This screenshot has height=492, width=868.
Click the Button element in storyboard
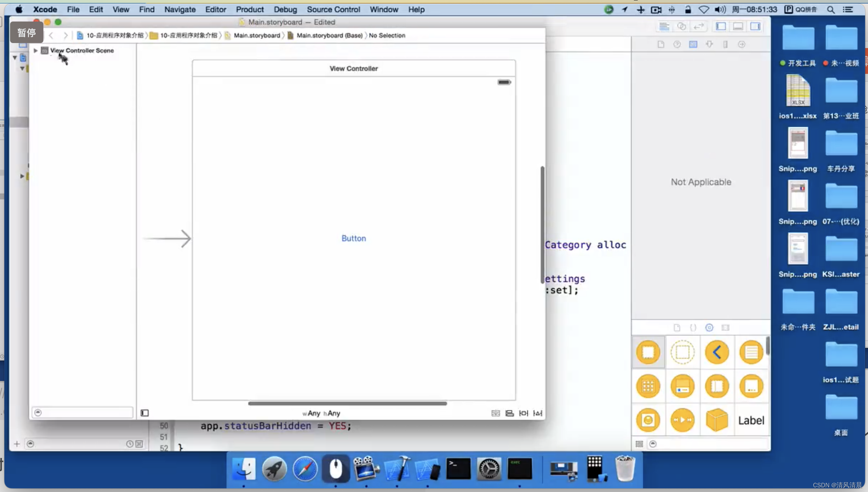354,238
